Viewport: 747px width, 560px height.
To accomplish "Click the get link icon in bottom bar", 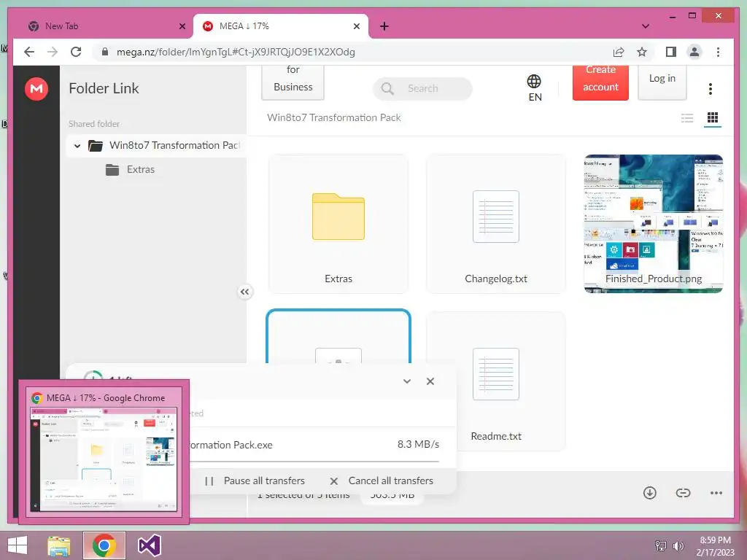I will [x=683, y=493].
